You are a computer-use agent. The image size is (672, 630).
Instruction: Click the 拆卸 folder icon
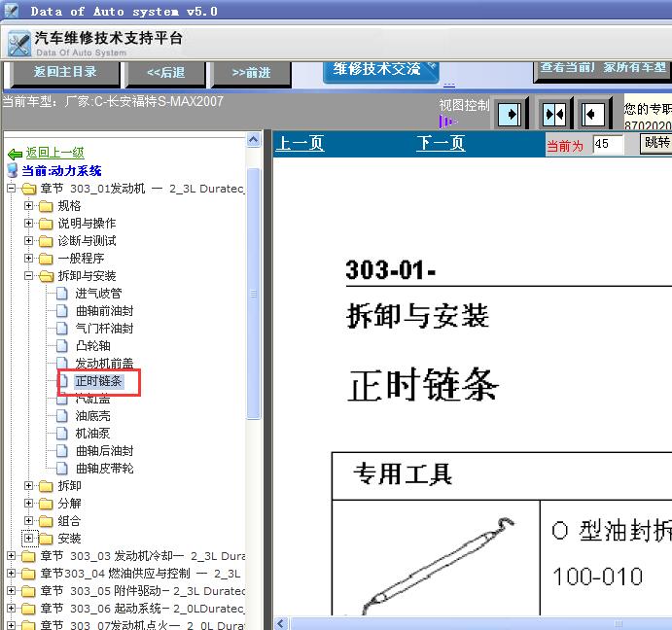(46, 486)
